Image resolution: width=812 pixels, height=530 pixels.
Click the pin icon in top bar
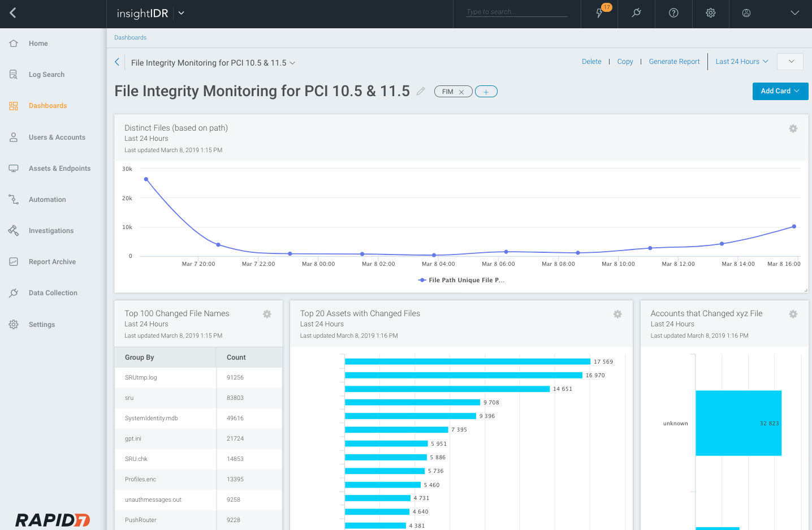tap(636, 13)
